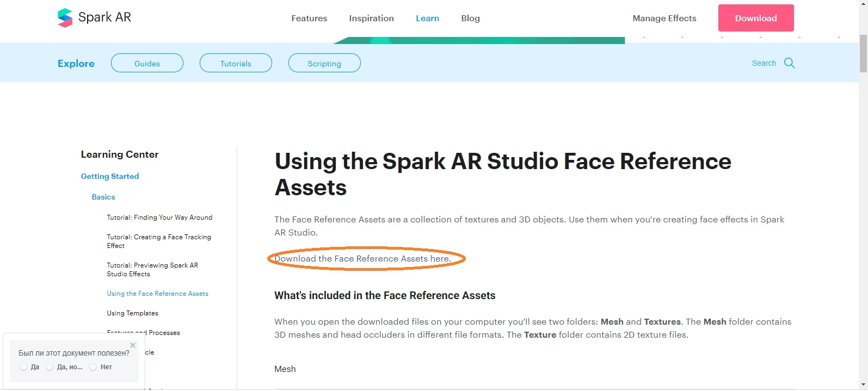Image resolution: width=868 pixels, height=391 pixels.
Task: Go to the Blog page
Action: pyautogui.click(x=470, y=18)
